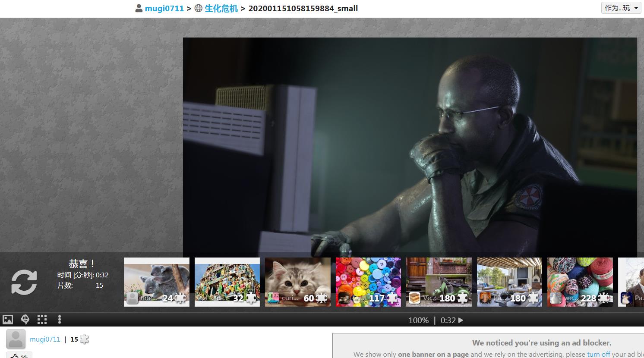644x358 pixels.
Task: Click the ghost image icon in toolbar
Action: 25,320
